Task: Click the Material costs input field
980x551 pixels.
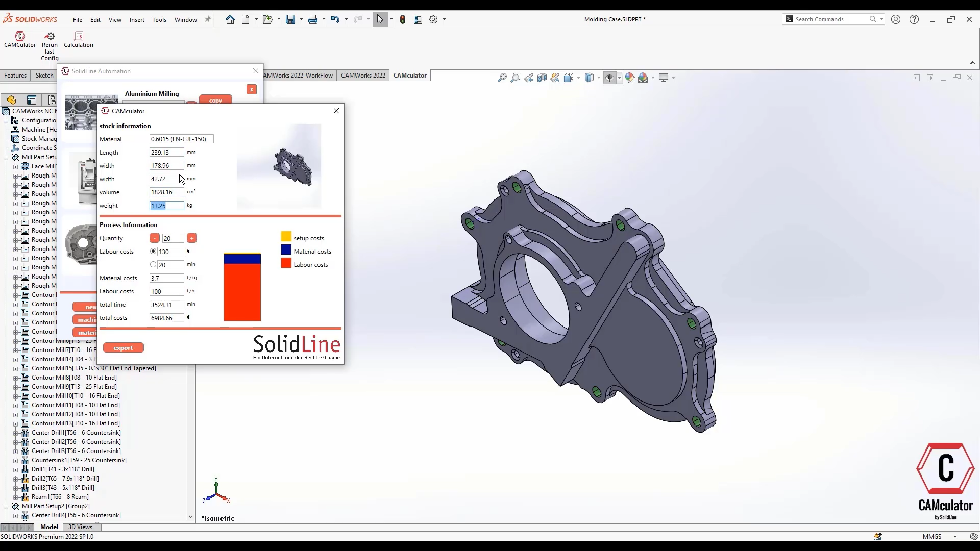Action: 166,278
